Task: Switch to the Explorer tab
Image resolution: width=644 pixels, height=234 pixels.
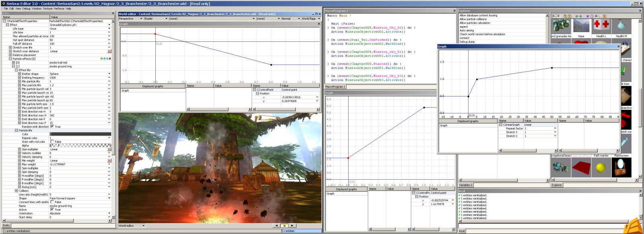Action: click(x=557, y=185)
